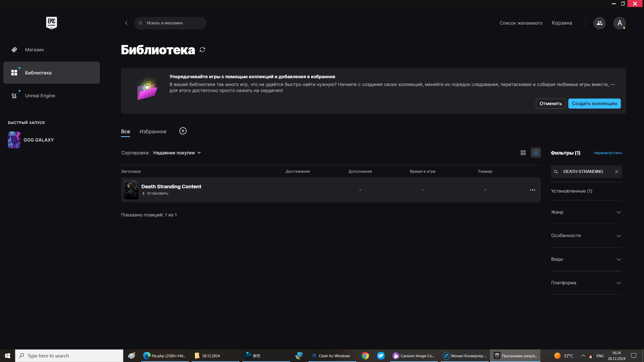
Task: Switch to list view layout
Action: tap(536, 153)
